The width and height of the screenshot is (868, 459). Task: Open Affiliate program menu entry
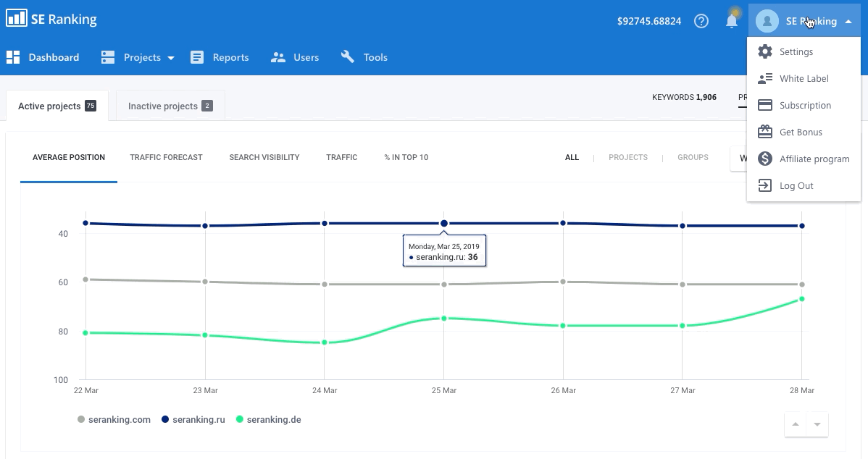point(804,159)
